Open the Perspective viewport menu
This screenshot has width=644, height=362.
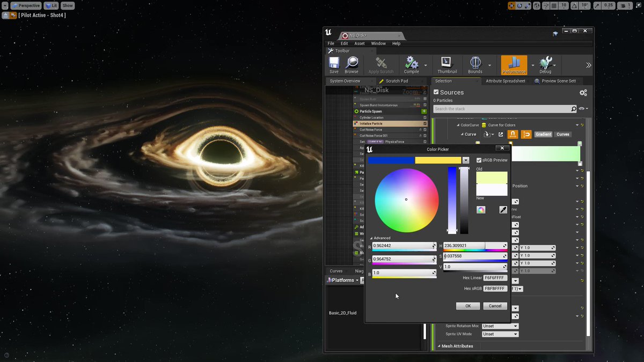click(x=26, y=5)
